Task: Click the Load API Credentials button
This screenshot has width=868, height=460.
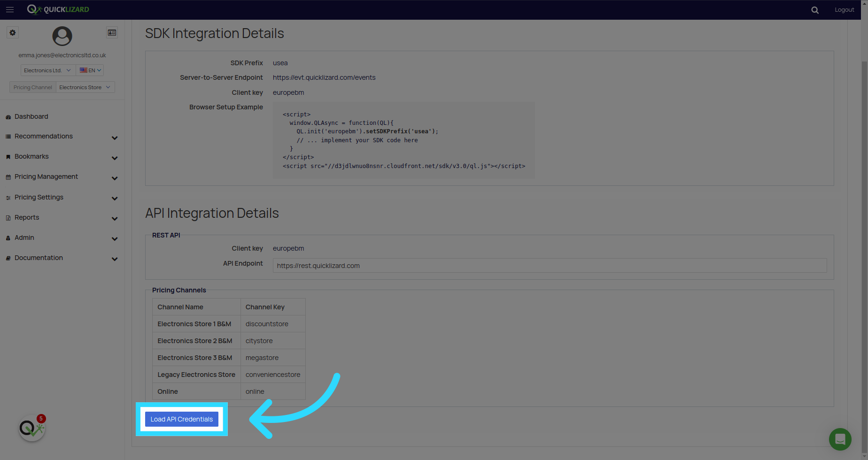Action: 182,419
